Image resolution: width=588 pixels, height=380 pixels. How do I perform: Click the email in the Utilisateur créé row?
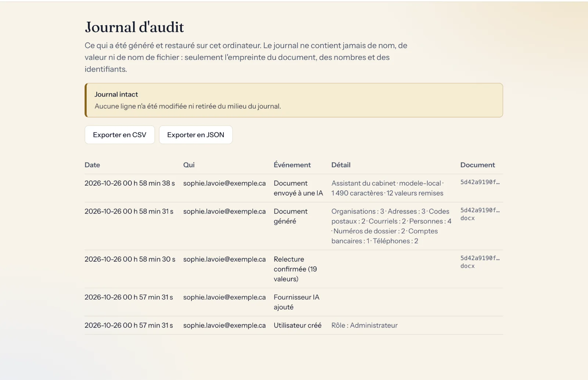pyautogui.click(x=224, y=325)
